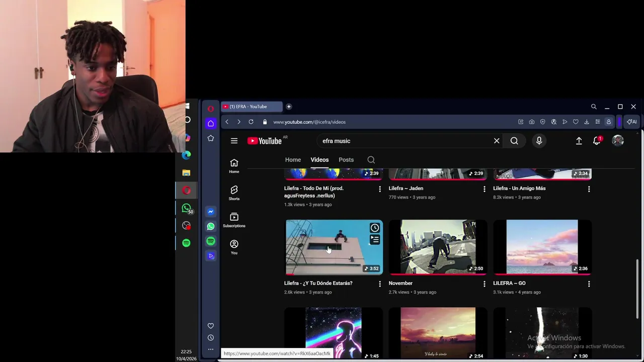Click the Opera search tabs magnifier

pyautogui.click(x=594, y=107)
